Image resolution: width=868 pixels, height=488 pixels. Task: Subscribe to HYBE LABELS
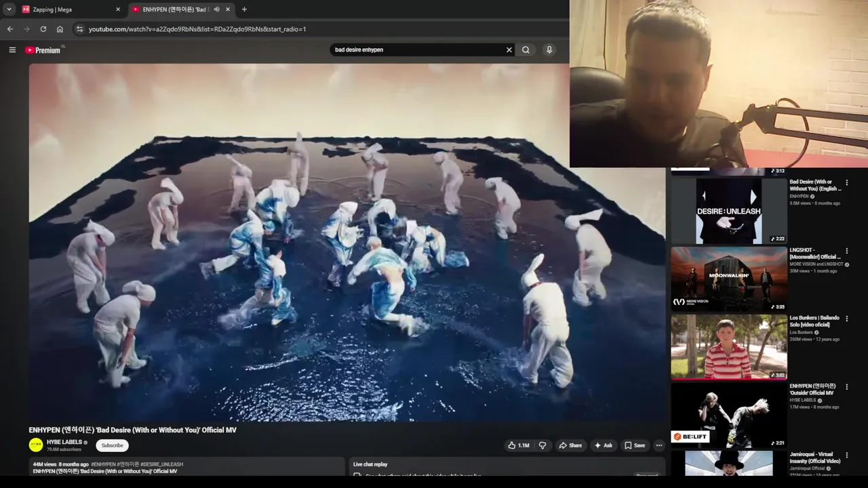112,445
